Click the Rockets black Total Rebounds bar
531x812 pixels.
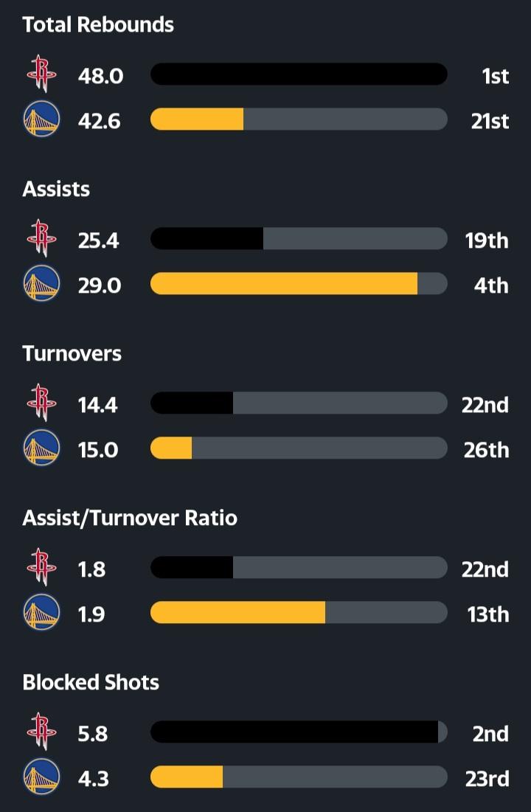tap(299, 74)
